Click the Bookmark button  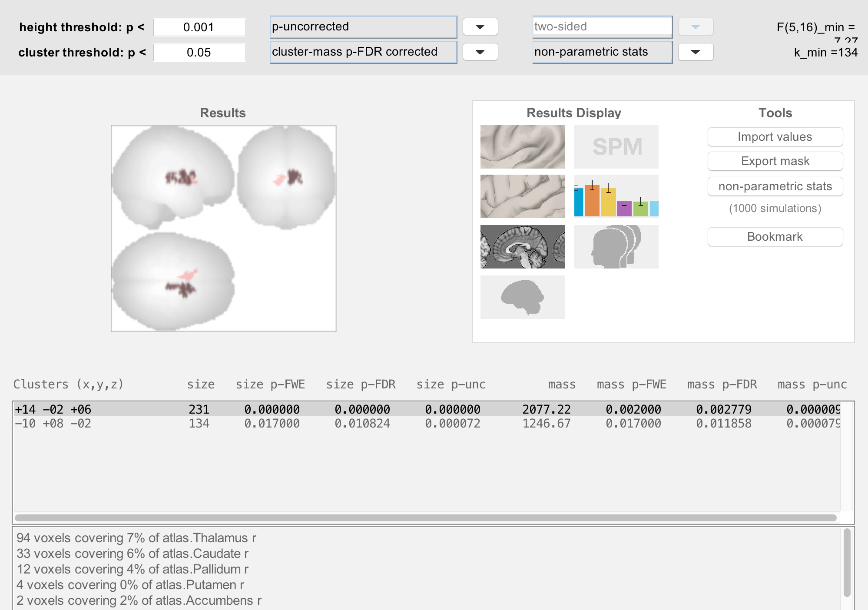pos(775,237)
